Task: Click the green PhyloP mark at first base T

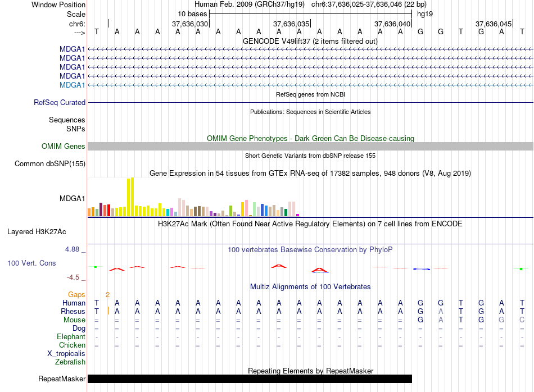Action: pos(96,267)
